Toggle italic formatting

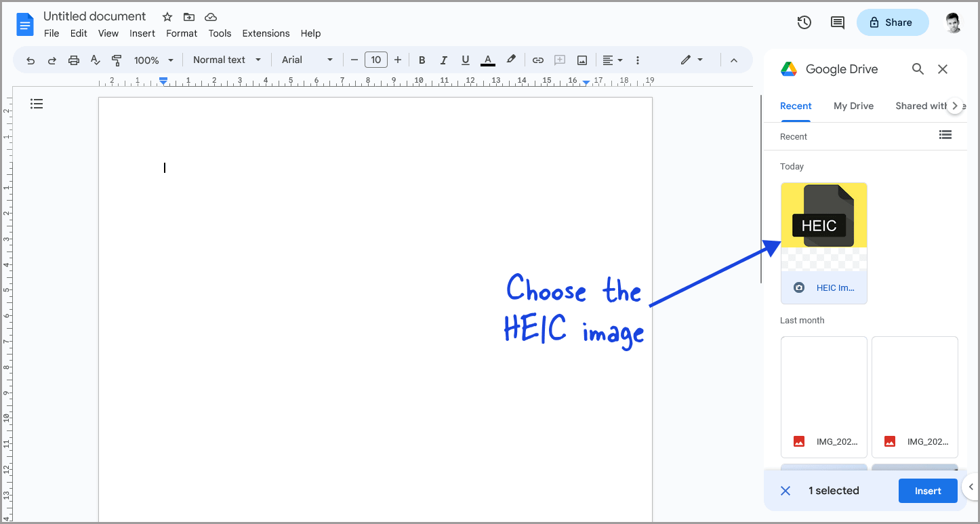444,60
